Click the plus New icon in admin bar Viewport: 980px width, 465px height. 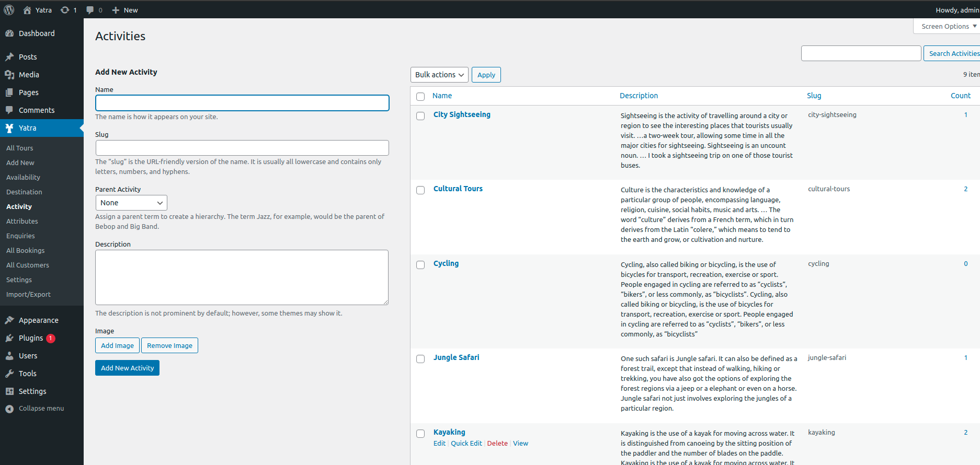(116, 10)
